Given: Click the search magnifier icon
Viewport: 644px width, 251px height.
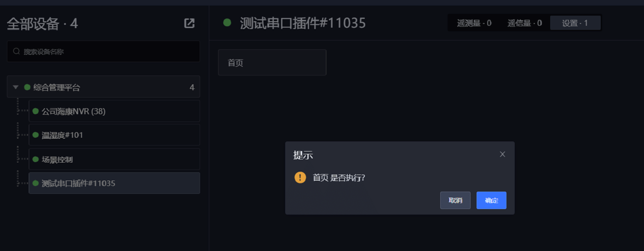Looking at the screenshot, I should point(17,52).
